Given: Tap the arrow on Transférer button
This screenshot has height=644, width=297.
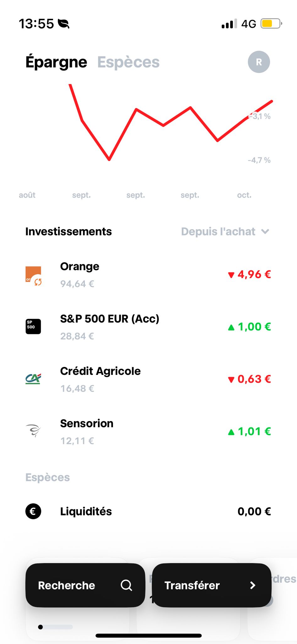Looking at the screenshot, I should click(x=252, y=585).
